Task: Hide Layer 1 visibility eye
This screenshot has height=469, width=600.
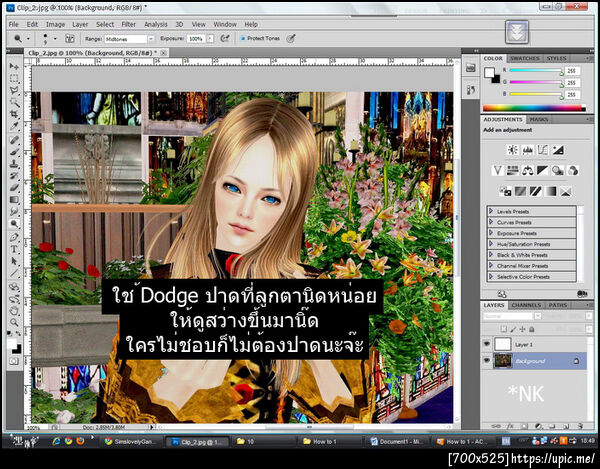Action: click(487, 344)
